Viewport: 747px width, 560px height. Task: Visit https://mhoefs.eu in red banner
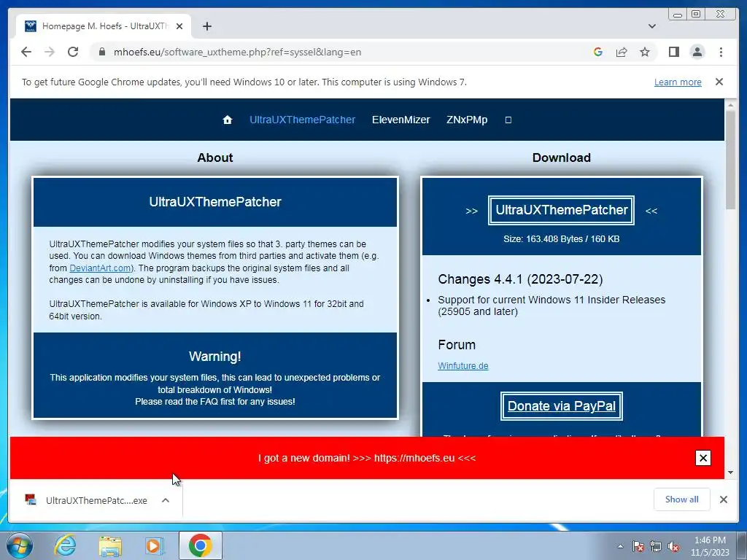click(414, 458)
